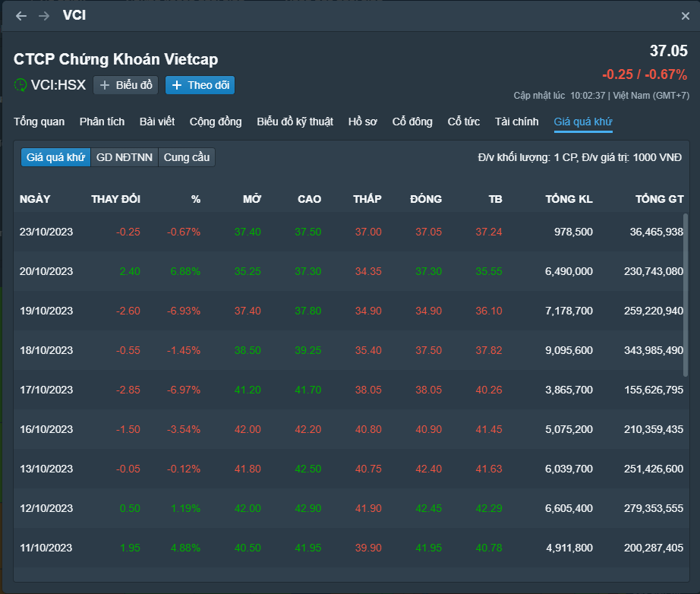
Task: Click the 6.88% change value
Action: (185, 271)
